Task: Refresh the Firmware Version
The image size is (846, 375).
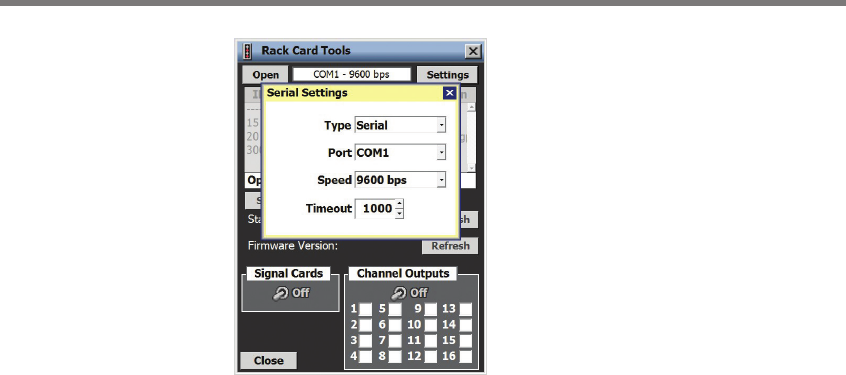Action: 450,246
